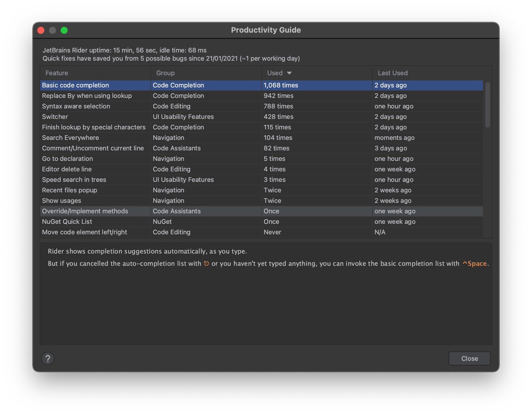Click the orange ^Space shortcut text
532x415 pixels.
coord(474,264)
